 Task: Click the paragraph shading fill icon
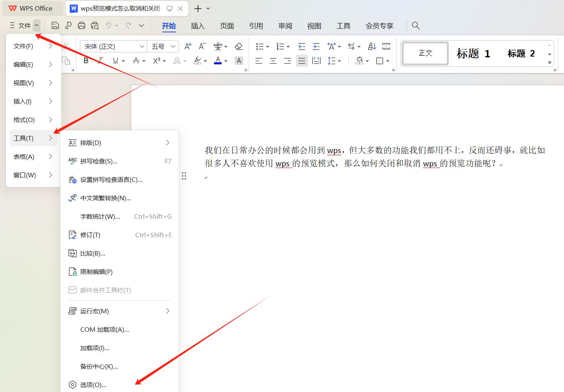point(359,61)
